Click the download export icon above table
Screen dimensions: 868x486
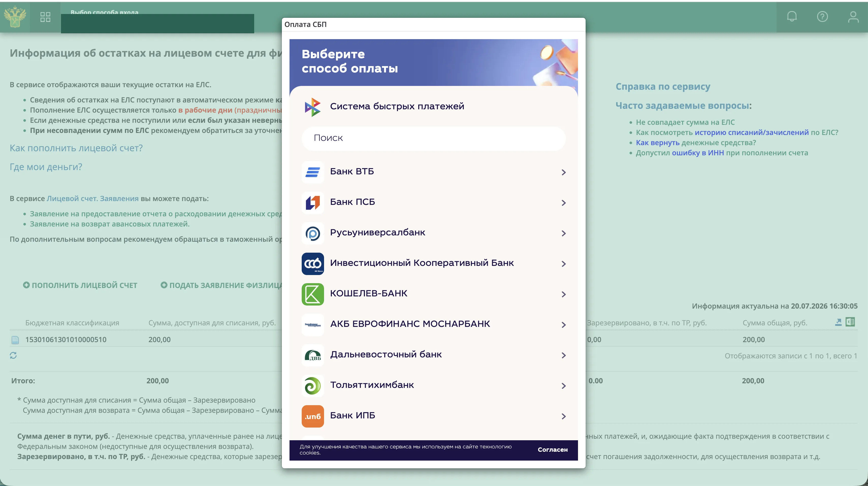[x=838, y=322]
